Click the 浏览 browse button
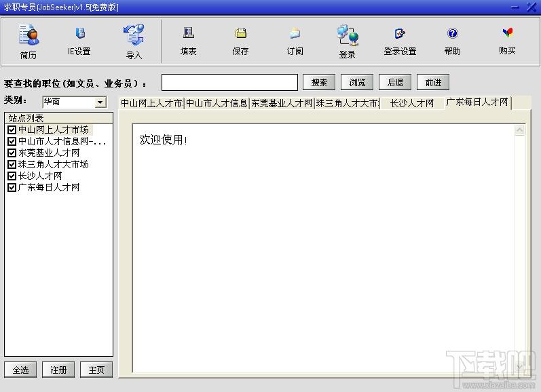541x392 pixels. pyautogui.click(x=357, y=82)
